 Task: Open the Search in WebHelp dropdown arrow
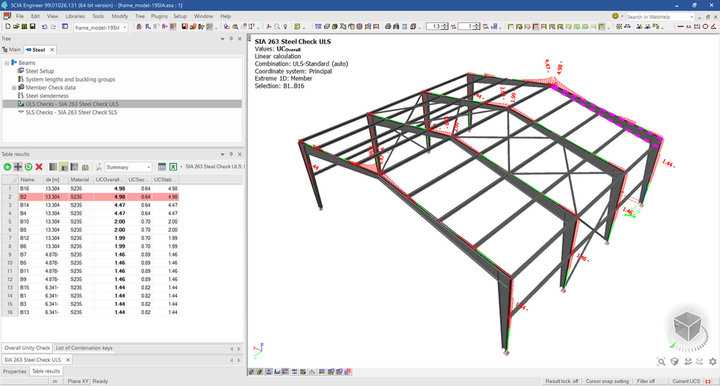point(692,17)
